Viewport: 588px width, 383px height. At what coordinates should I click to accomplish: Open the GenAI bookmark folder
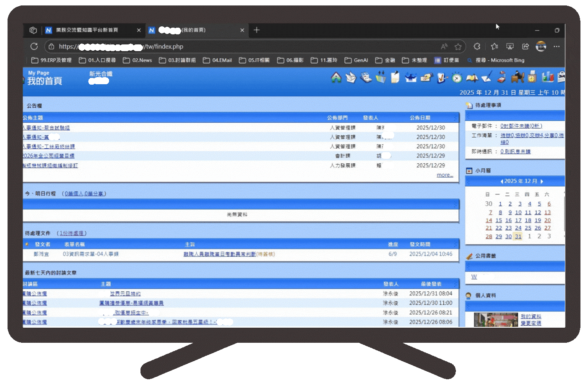click(x=356, y=60)
